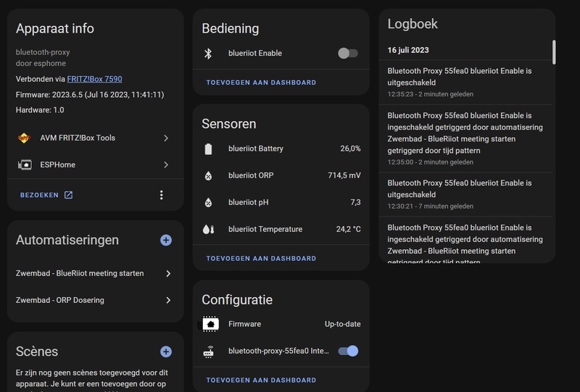The image size is (580, 392).
Task: Click the Logboek scrollbar
Action: 554,52
